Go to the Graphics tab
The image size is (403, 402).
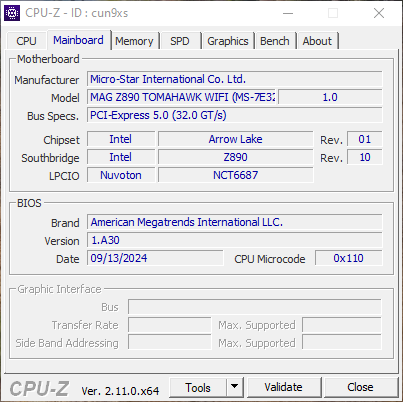[x=228, y=41]
